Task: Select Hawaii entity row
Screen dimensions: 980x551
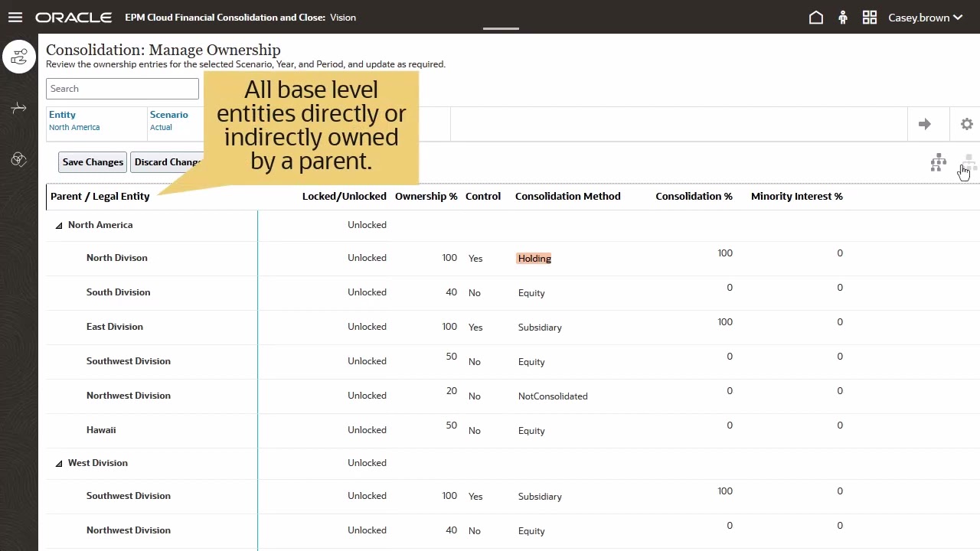Action: click(x=101, y=430)
